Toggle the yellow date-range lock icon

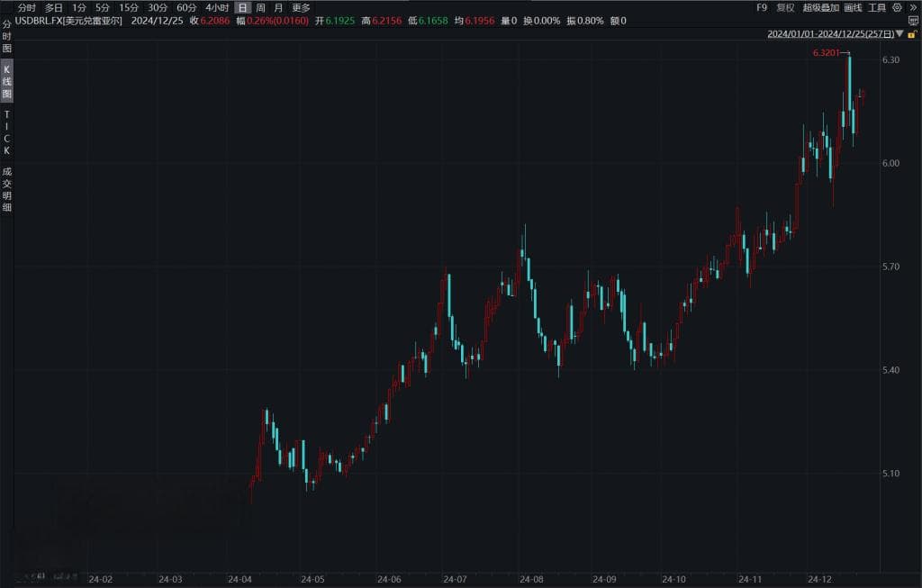point(912,35)
